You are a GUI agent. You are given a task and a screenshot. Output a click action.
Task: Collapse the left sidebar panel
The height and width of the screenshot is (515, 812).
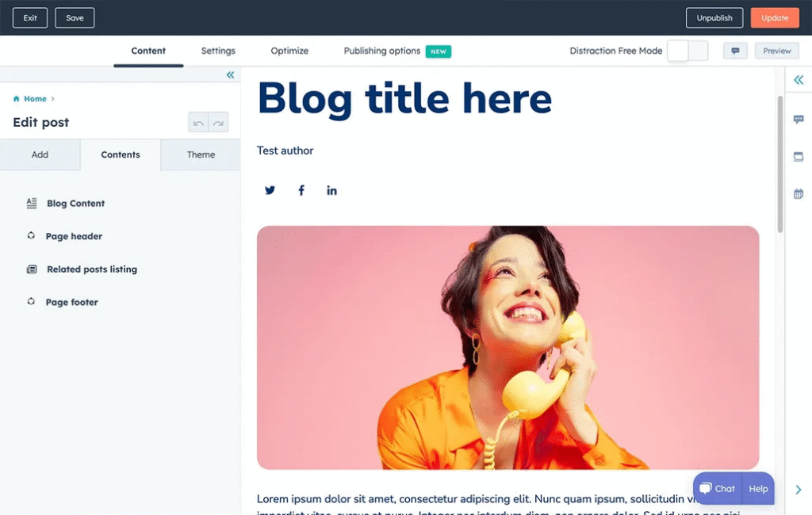(230, 74)
